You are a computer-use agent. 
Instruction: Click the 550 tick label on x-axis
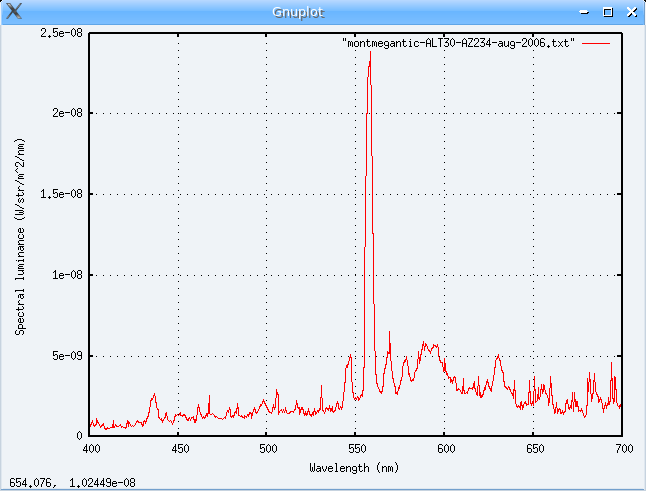356,449
